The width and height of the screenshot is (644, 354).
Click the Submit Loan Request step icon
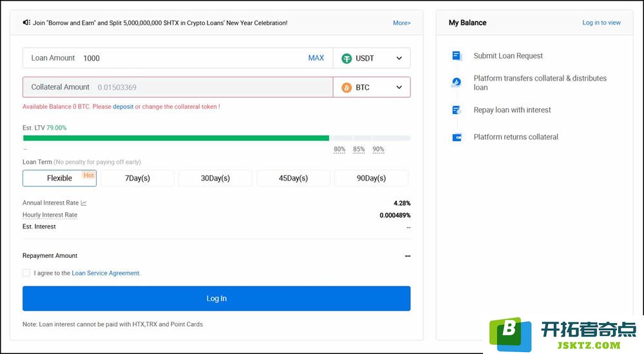(x=457, y=55)
